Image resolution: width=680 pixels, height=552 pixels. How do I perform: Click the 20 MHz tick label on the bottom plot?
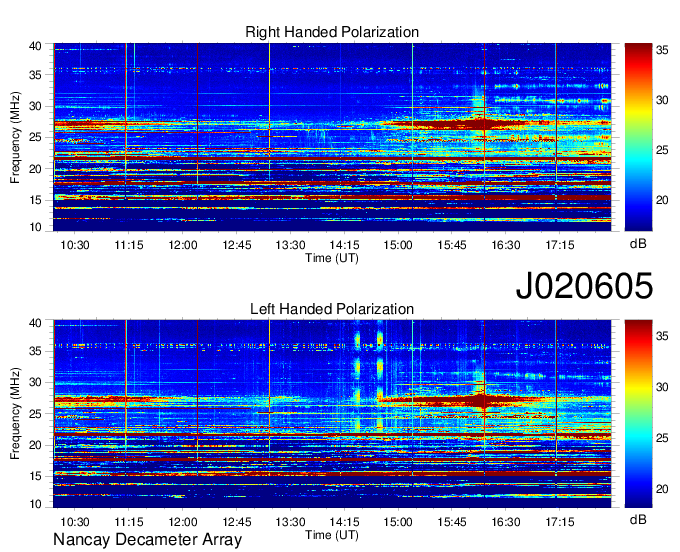(35, 445)
